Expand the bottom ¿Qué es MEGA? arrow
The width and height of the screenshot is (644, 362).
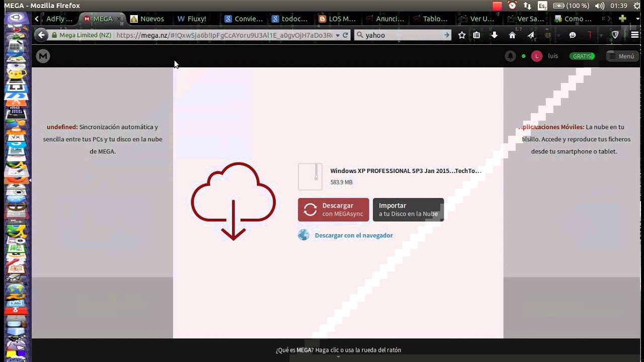point(338,356)
